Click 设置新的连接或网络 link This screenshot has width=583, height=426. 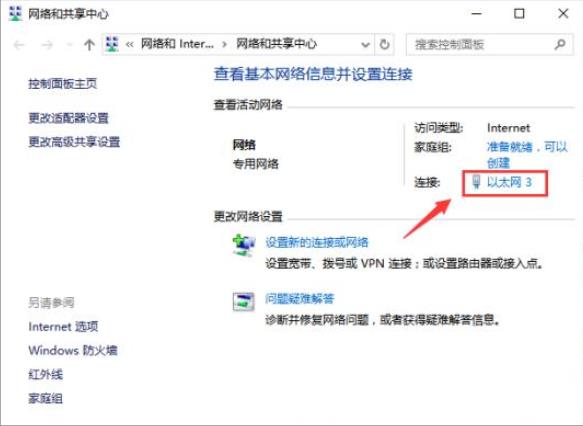[x=317, y=242]
